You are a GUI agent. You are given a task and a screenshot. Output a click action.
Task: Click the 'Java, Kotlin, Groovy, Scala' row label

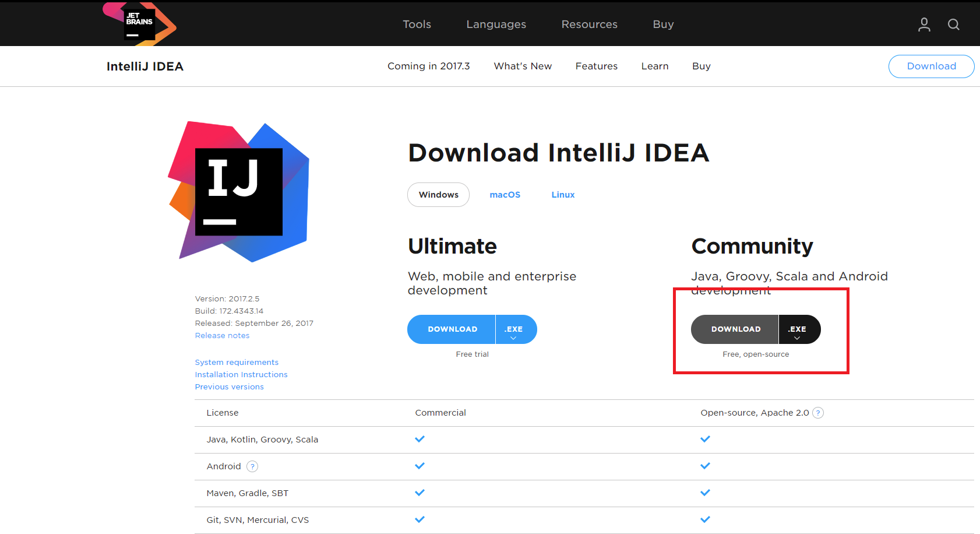click(262, 440)
